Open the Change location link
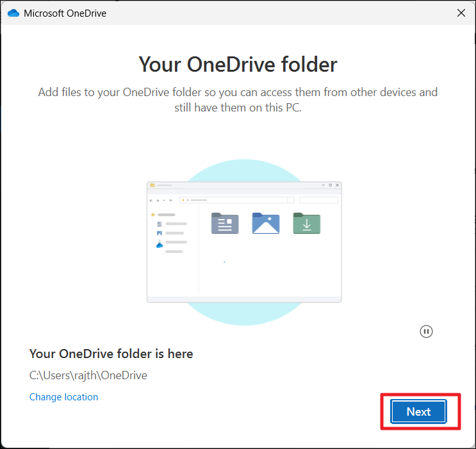Screen dimensions: 476x449 (64, 397)
